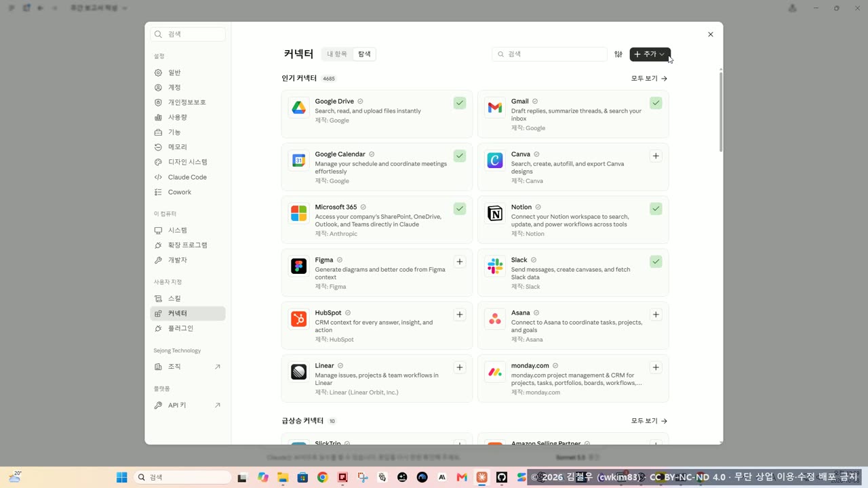Select 스킬 in the sidebar
The height and width of the screenshot is (488, 868).
click(188, 298)
